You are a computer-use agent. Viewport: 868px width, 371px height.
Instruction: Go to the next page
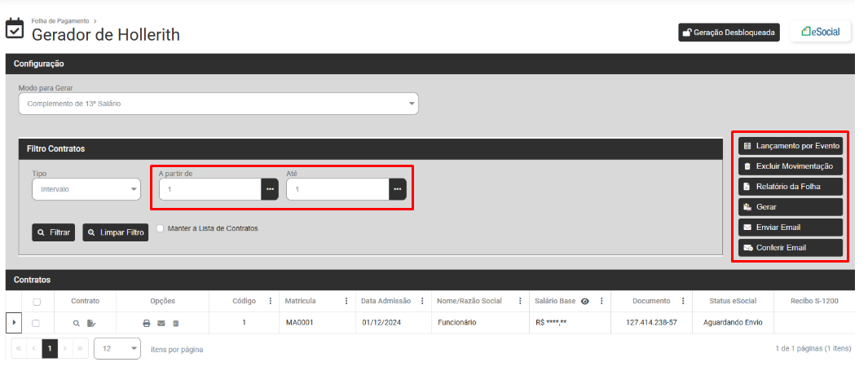(x=65, y=349)
